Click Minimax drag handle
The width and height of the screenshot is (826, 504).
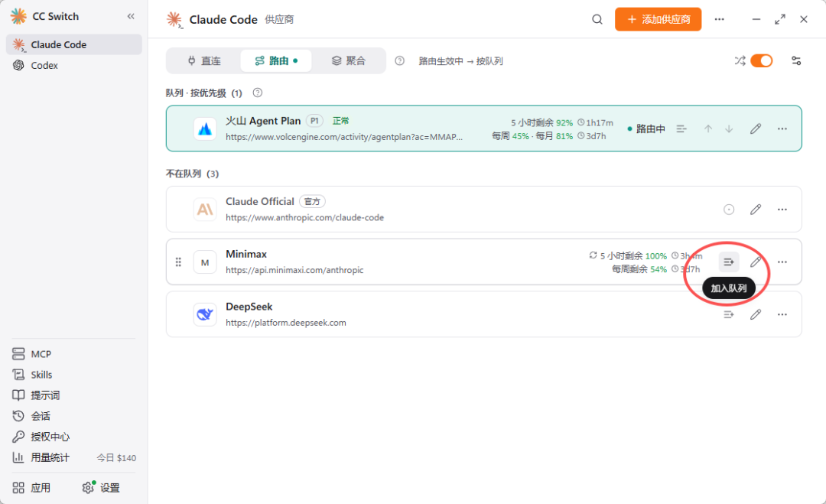178,262
